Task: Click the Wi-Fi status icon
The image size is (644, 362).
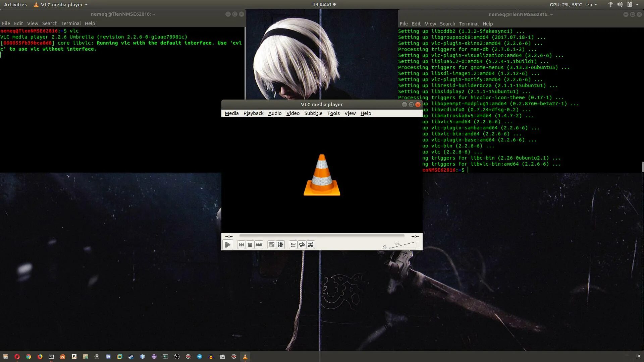Action: (x=610, y=5)
